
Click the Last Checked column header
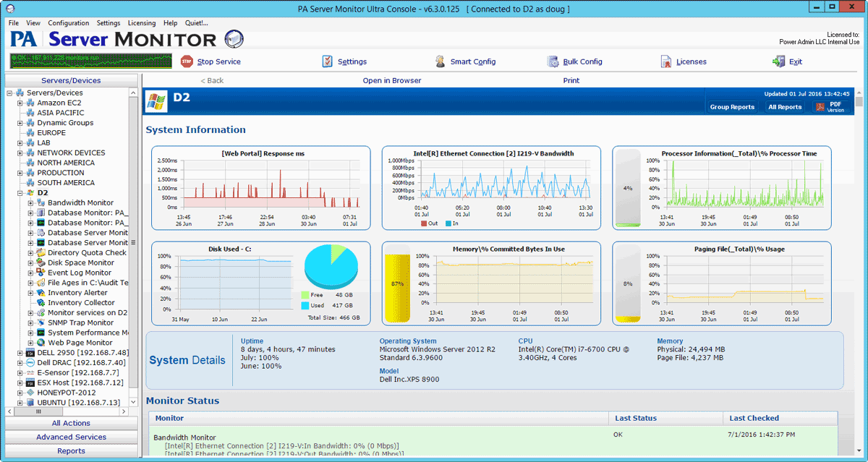tap(780, 418)
